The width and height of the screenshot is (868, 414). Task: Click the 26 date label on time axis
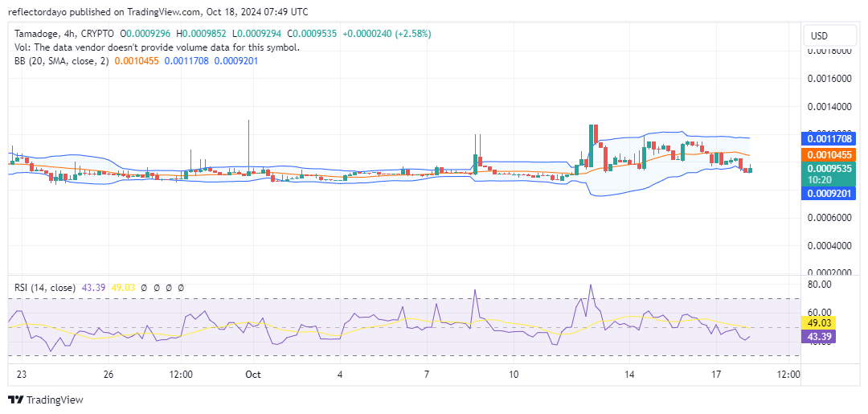point(108,374)
